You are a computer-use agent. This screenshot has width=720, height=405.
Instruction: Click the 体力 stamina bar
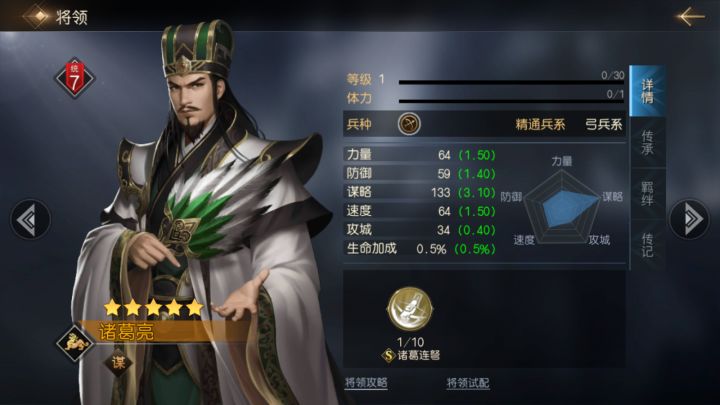click(x=511, y=100)
